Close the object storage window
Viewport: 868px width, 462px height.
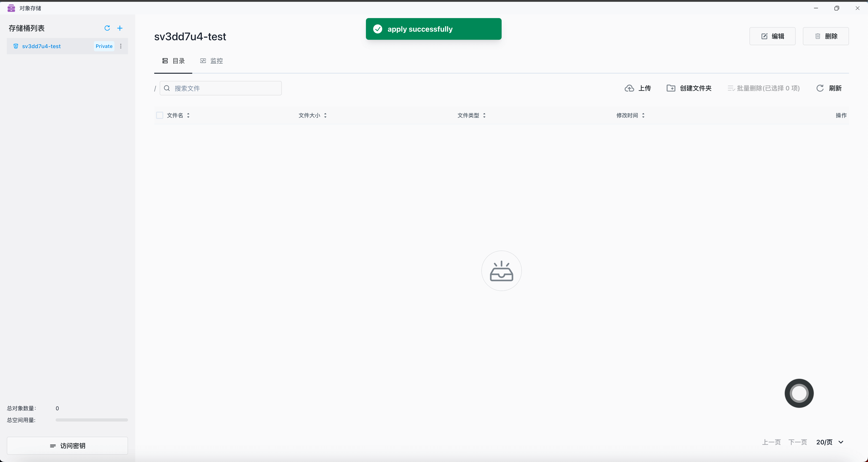[x=858, y=8]
